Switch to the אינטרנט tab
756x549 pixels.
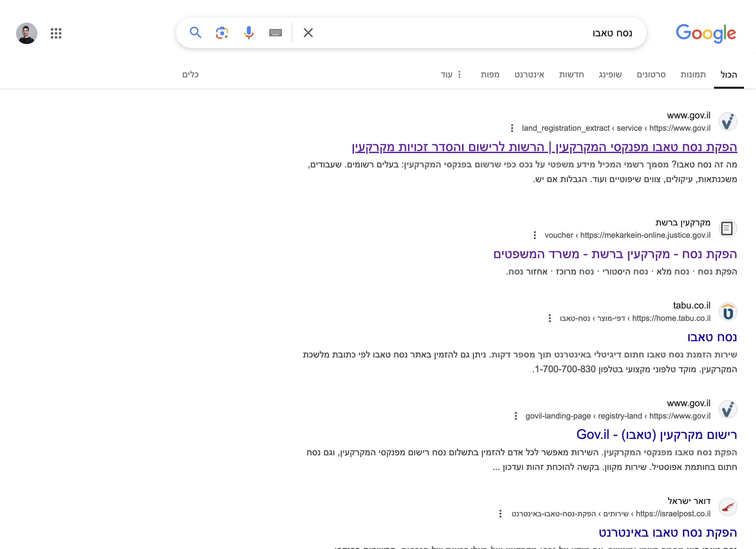tap(529, 74)
